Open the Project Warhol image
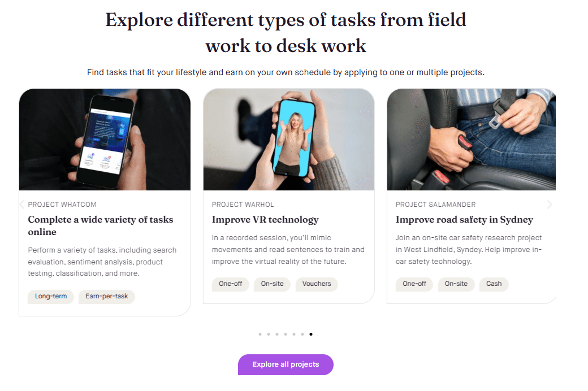588x391 pixels. point(289,140)
